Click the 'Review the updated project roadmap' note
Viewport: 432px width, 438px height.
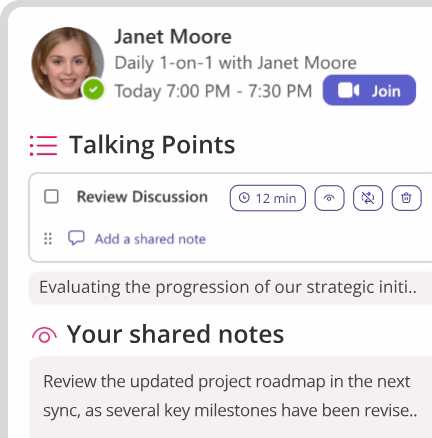click(230, 396)
